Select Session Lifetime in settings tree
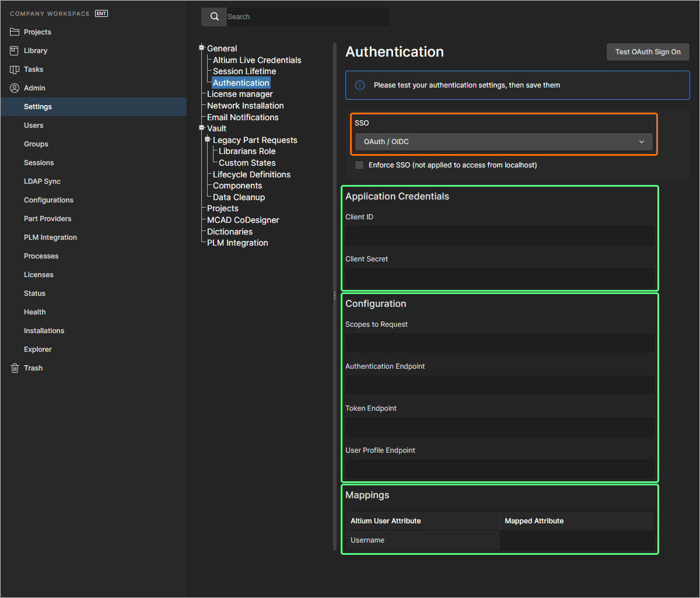This screenshot has width=700, height=598. tap(244, 71)
